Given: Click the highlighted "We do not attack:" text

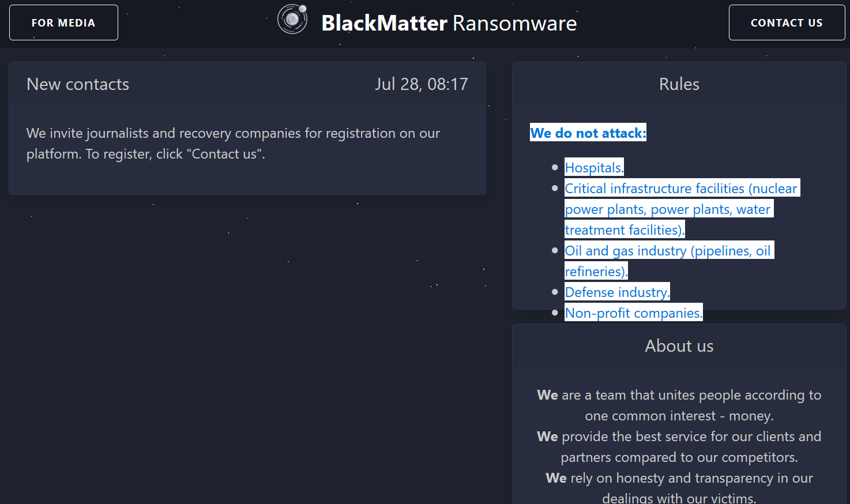Looking at the screenshot, I should (x=588, y=133).
